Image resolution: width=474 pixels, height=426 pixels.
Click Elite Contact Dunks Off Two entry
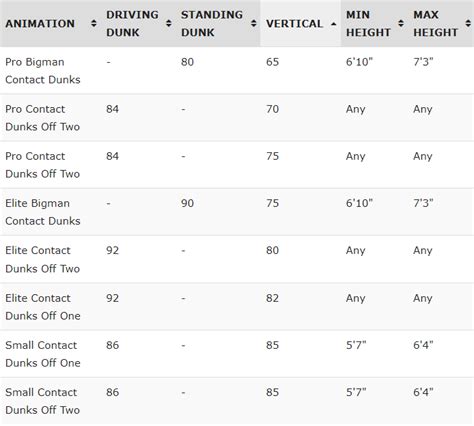[43, 259]
